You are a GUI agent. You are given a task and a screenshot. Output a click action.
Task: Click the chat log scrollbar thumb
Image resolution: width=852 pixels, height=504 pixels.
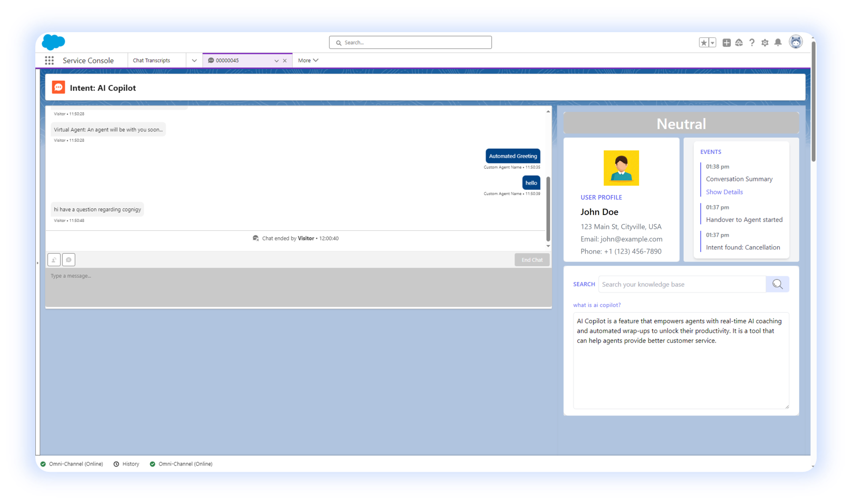[x=548, y=209]
